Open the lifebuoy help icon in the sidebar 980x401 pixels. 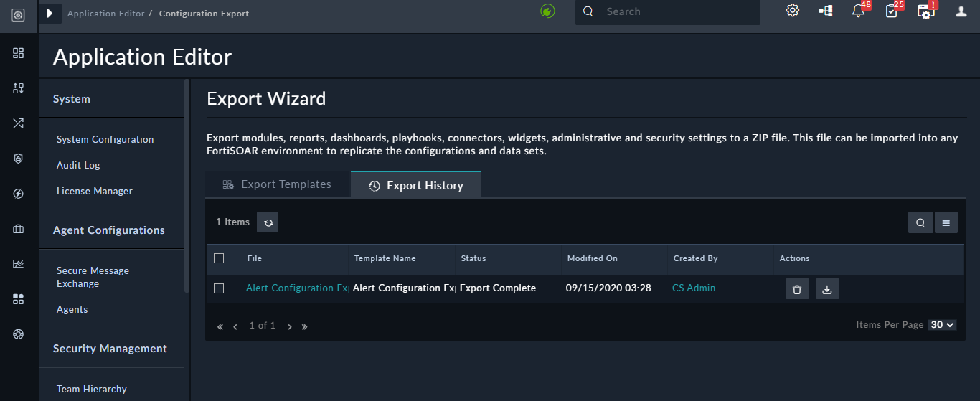(x=19, y=334)
